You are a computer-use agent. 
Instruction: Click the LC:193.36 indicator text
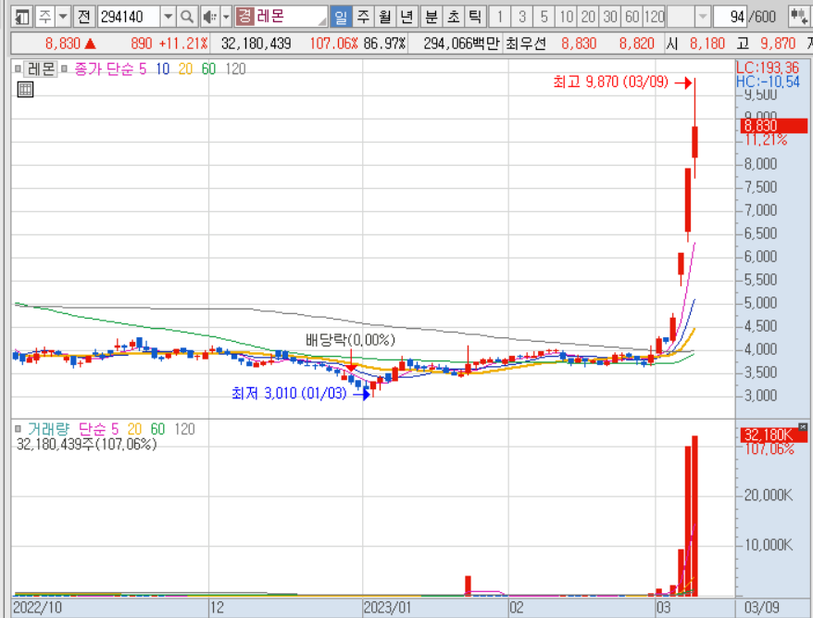pyautogui.click(x=768, y=68)
